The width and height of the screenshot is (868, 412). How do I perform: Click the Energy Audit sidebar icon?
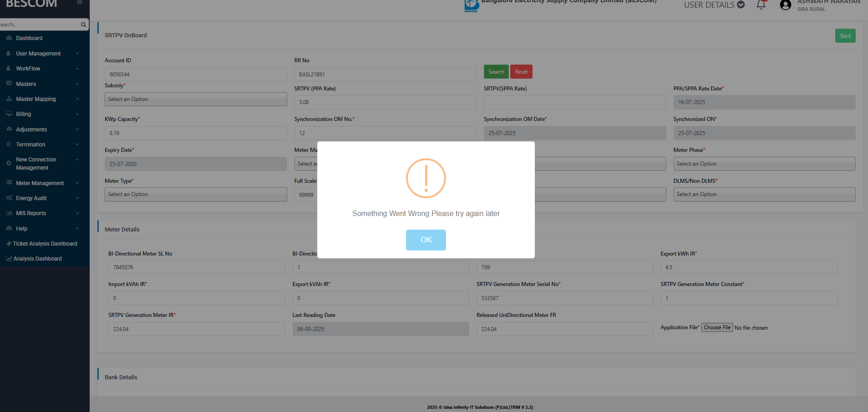click(9, 198)
